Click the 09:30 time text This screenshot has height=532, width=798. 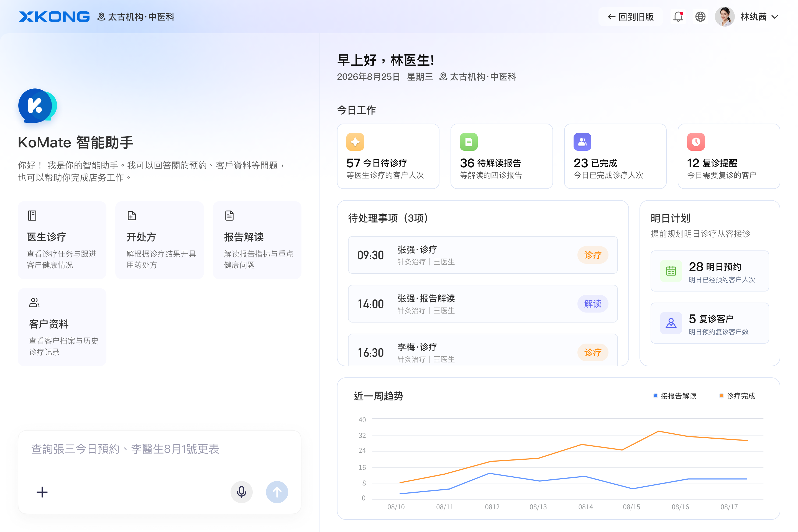370,255
